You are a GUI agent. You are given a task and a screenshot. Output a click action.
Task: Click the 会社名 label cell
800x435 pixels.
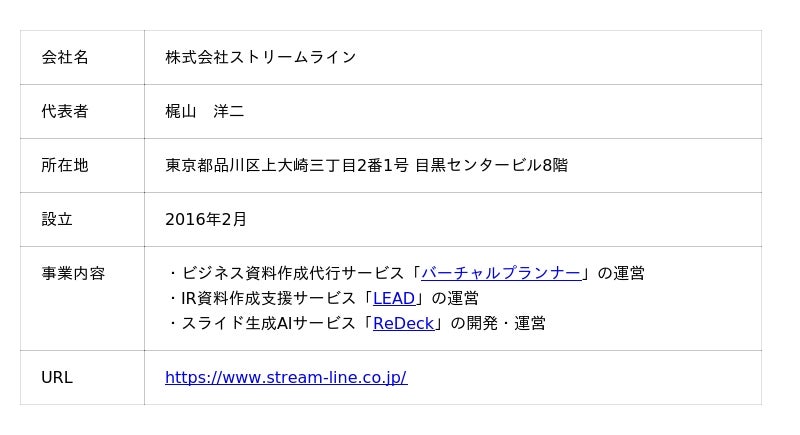click(65, 57)
